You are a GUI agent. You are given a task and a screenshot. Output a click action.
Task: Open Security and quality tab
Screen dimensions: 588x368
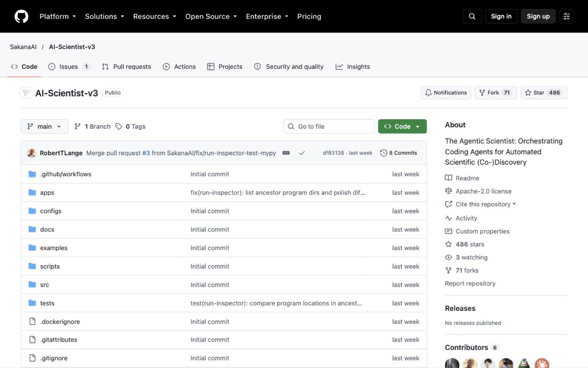click(x=289, y=67)
